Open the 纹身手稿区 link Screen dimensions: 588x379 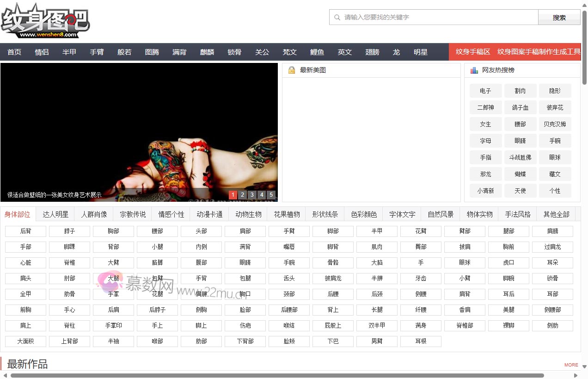point(472,52)
